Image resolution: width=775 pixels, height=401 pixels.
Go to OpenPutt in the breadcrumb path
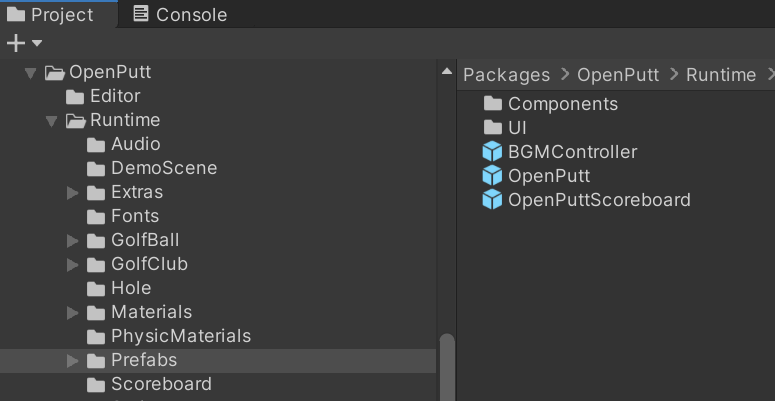618,75
